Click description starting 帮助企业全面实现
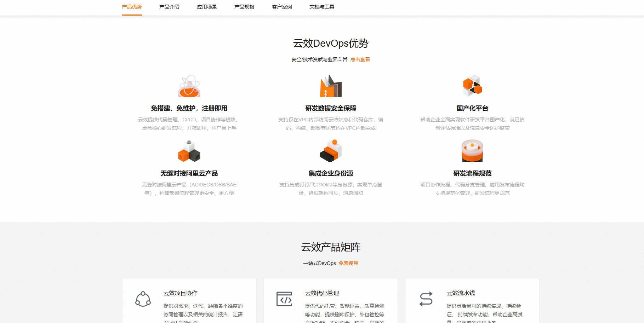This screenshot has width=644, height=323. tap(472, 124)
